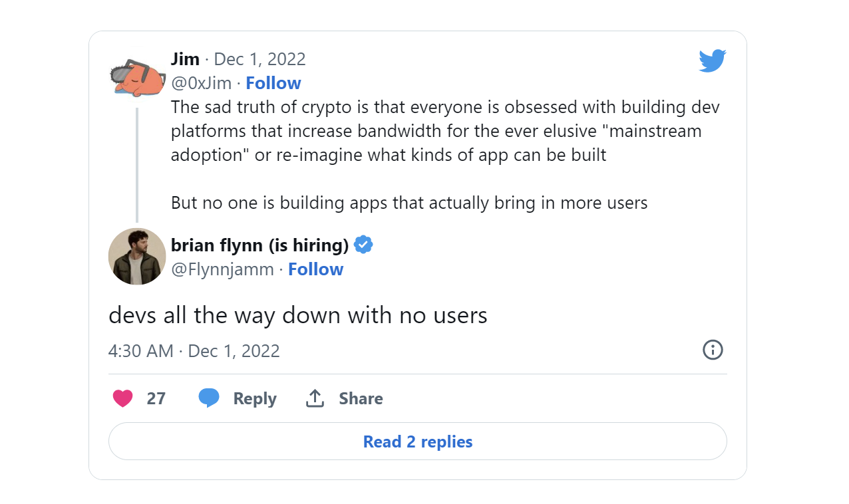Open Jim's chainsaw avatar

[137, 77]
